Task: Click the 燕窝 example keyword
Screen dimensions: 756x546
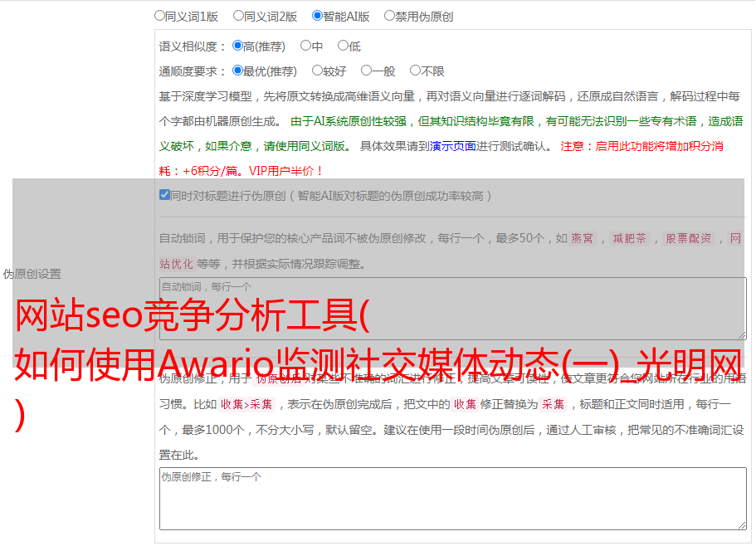Action: pos(583,238)
